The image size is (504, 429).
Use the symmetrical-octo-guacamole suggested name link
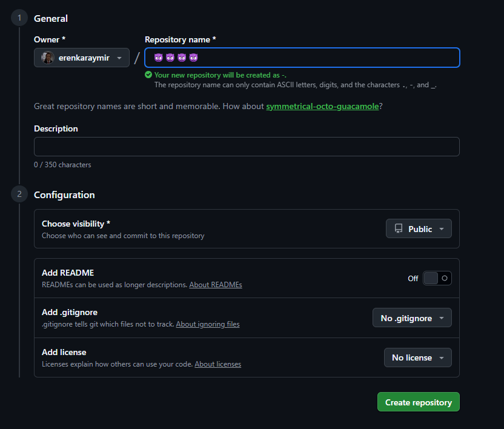click(322, 107)
